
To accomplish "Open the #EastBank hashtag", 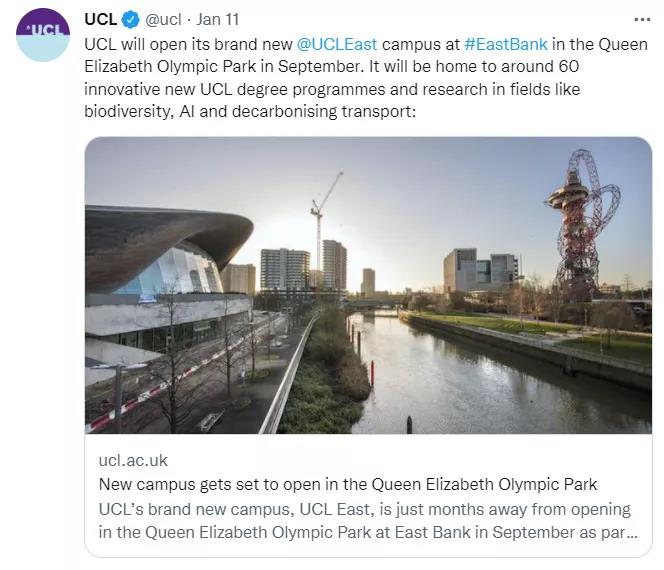I will (x=504, y=45).
